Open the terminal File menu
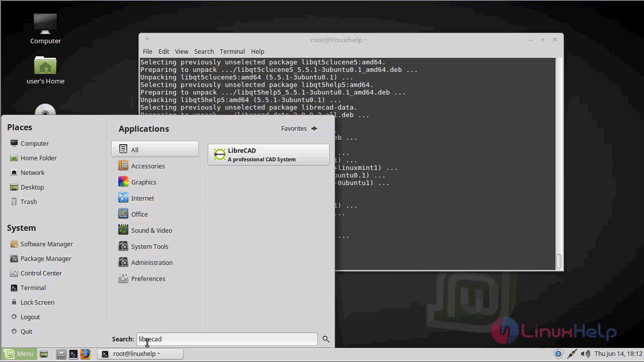The height and width of the screenshot is (362, 644). 147,51
